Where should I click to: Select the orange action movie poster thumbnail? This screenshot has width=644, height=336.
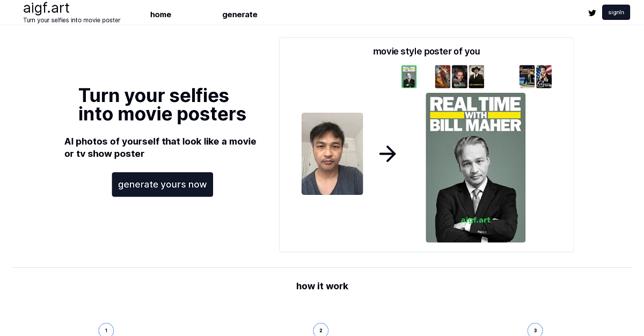point(442,77)
